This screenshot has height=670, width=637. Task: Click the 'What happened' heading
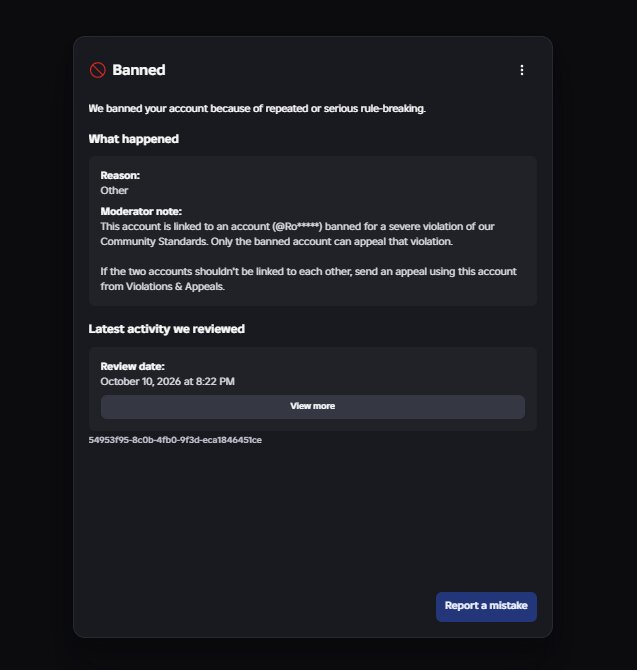tap(133, 139)
